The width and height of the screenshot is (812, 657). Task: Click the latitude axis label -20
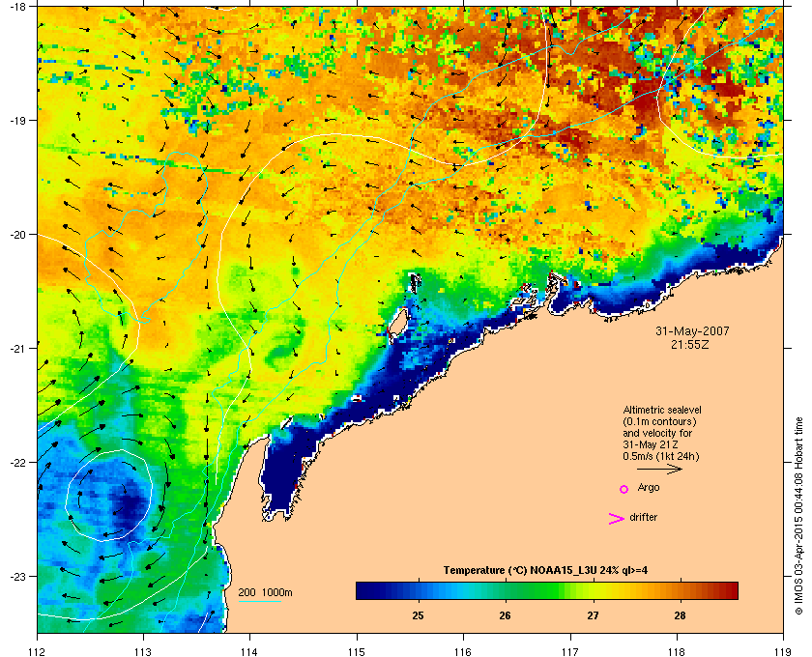(x=17, y=234)
